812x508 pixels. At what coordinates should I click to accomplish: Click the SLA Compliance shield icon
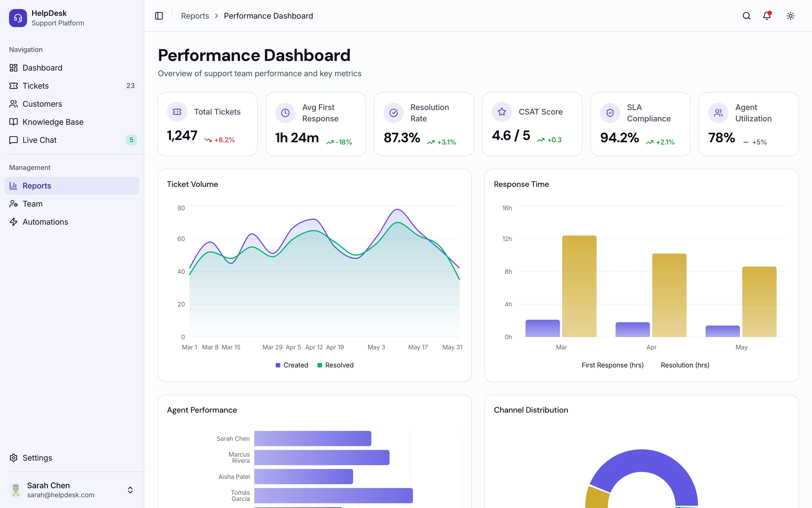coord(610,113)
